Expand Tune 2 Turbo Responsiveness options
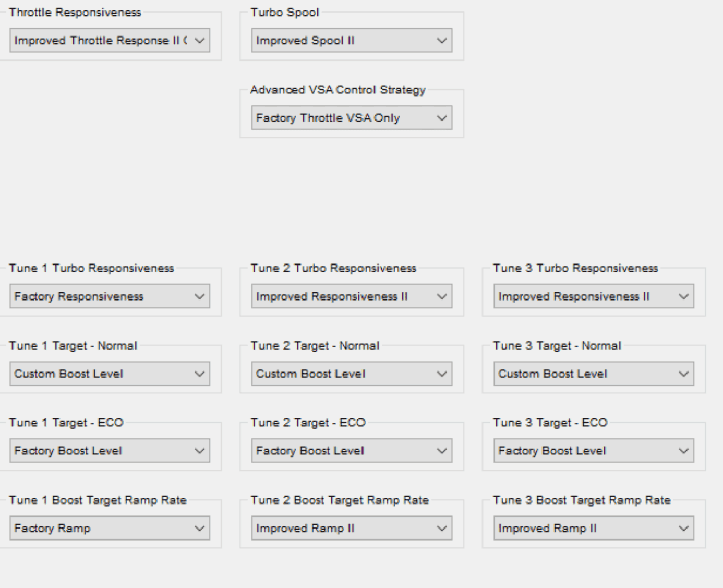 (x=351, y=296)
